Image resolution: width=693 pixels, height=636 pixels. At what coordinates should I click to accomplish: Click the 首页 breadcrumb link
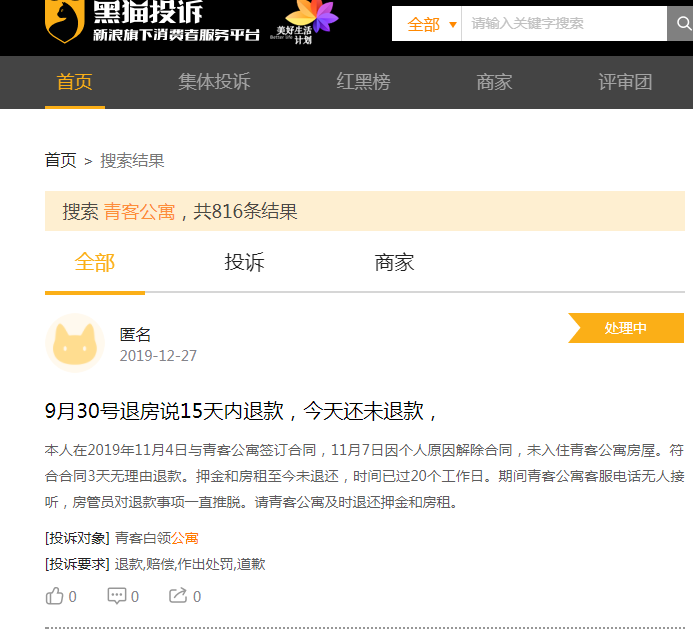pos(61,160)
